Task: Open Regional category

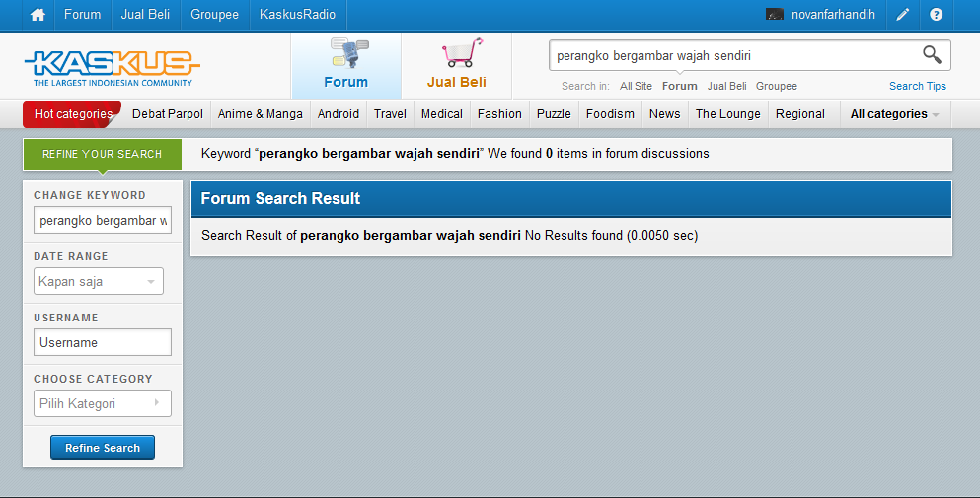Action: (x=800, y=114)
